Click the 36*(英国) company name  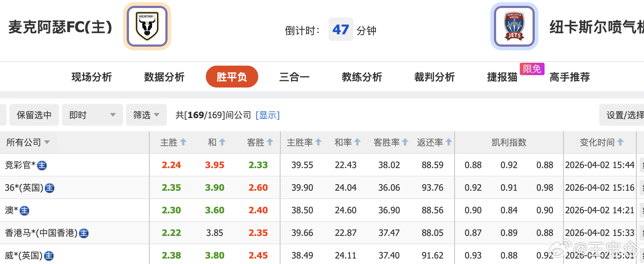[x=24, y=188]
